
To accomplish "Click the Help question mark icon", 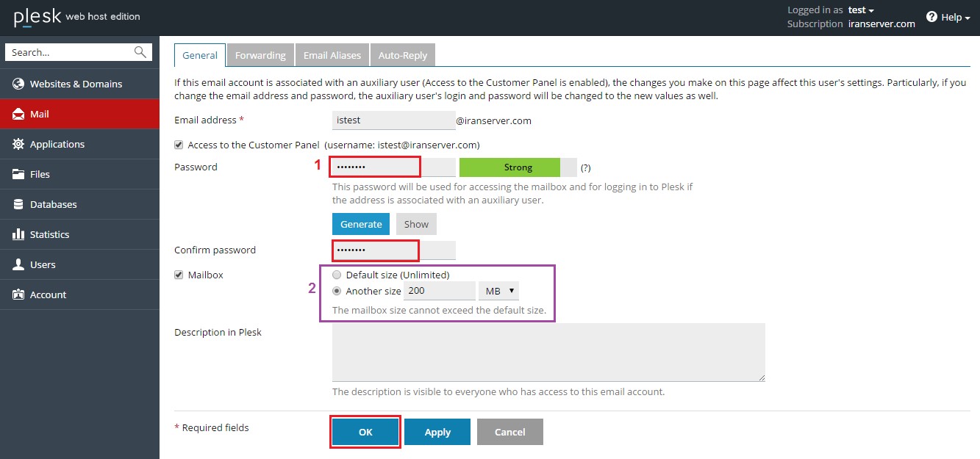I will [x=931, y=17].
